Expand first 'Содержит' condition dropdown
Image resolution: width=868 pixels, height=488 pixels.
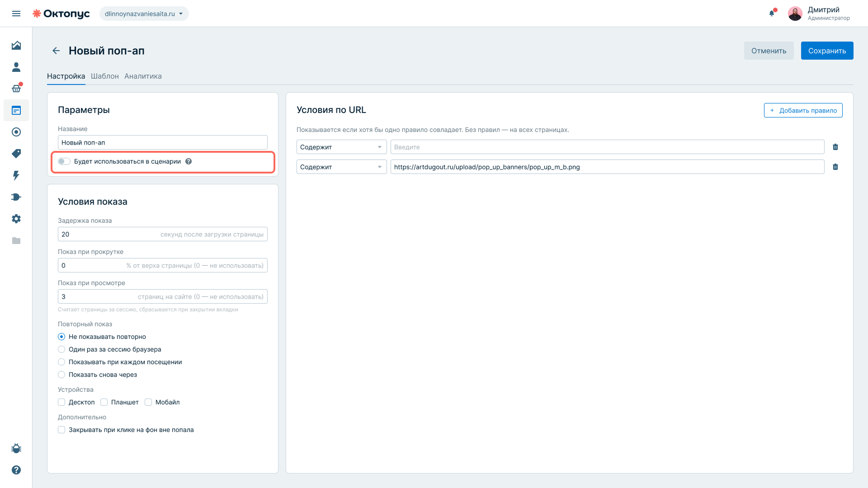click(342, 147)
